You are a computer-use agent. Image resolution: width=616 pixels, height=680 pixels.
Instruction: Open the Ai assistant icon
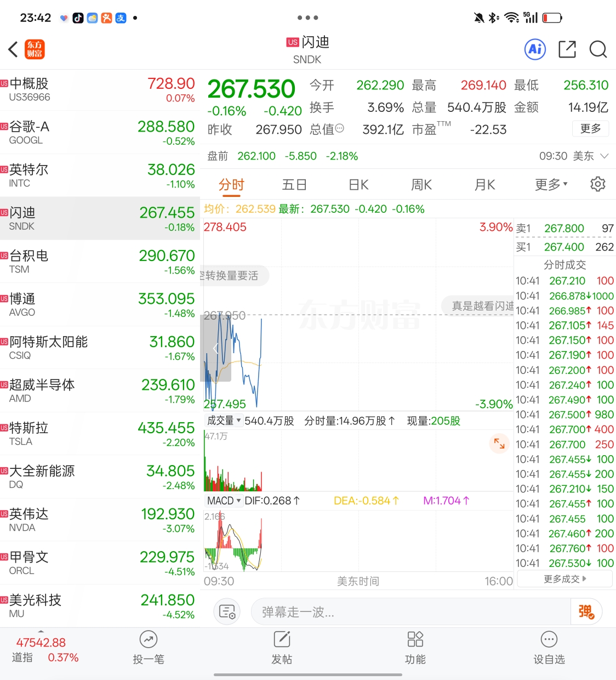[x=535, y=49]
